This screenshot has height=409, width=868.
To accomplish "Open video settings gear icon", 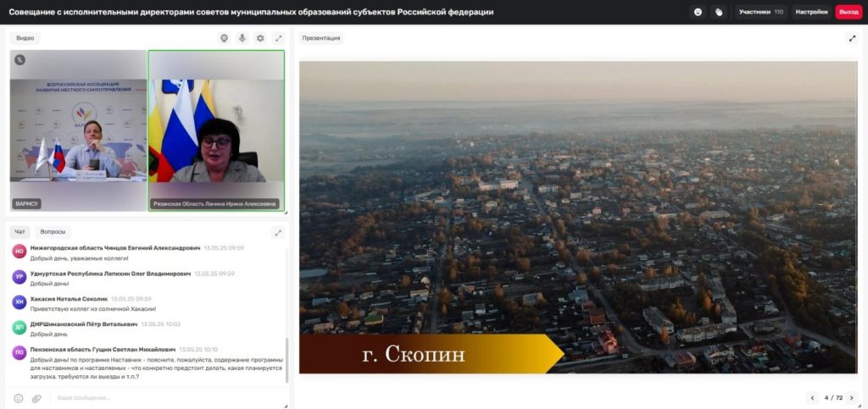I will tap(260, 38).
